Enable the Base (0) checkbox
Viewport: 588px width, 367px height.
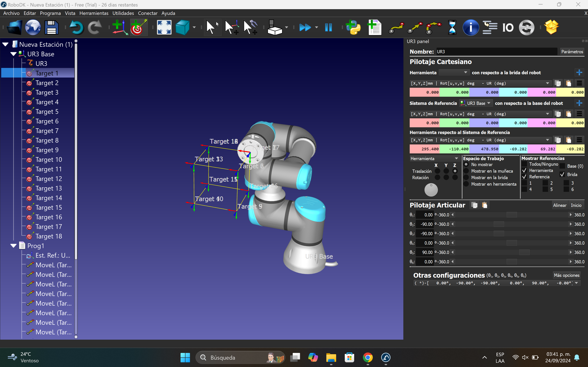[x=562, y=166]
